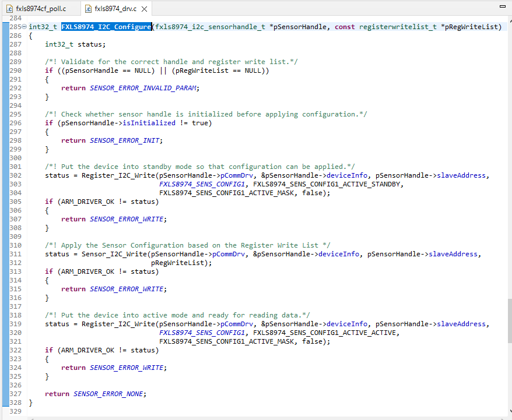Click the C file icon on fxls8974cf_poll.c tab

point(9,9)
